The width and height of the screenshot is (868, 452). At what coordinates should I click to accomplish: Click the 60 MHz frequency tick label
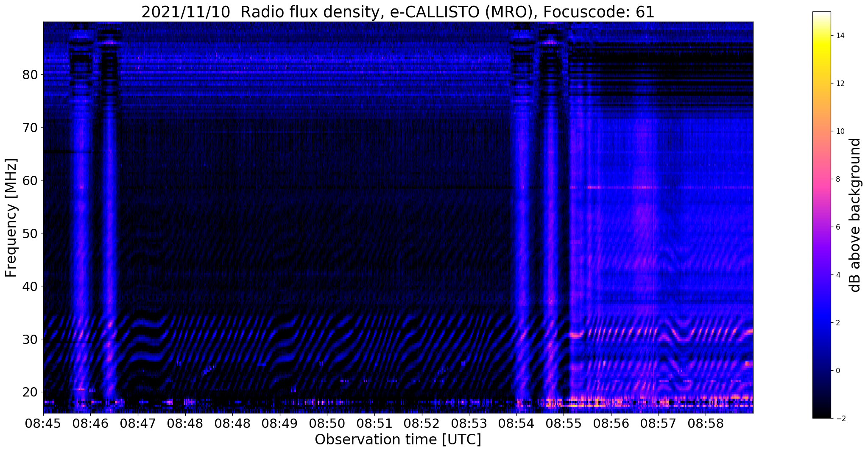30,180
